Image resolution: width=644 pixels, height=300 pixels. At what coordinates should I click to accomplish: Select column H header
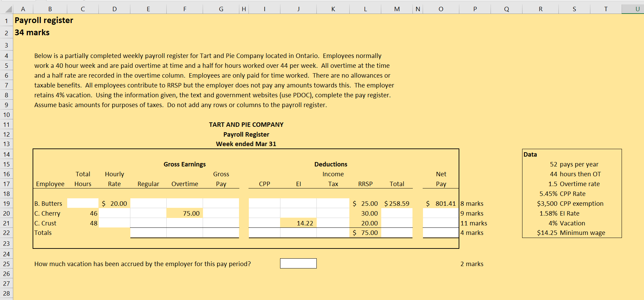244,9
